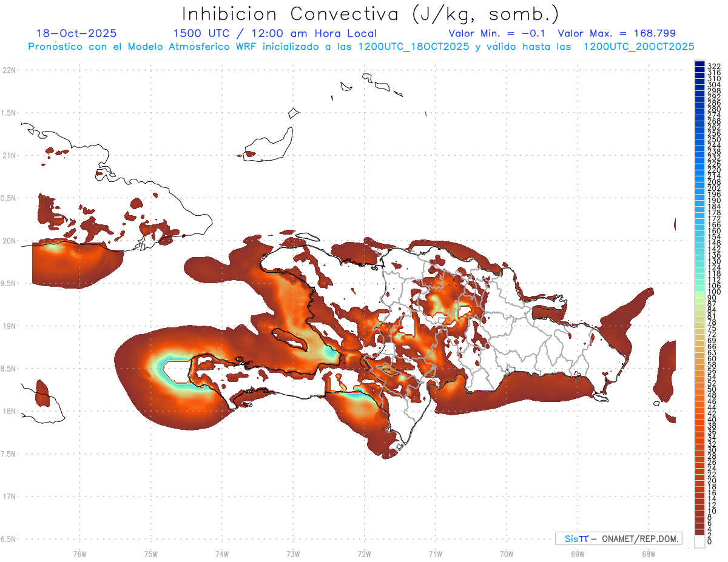Click the '75' value on the color scale
The height and width of the screenshot is (562, 728).
(712, 328)
